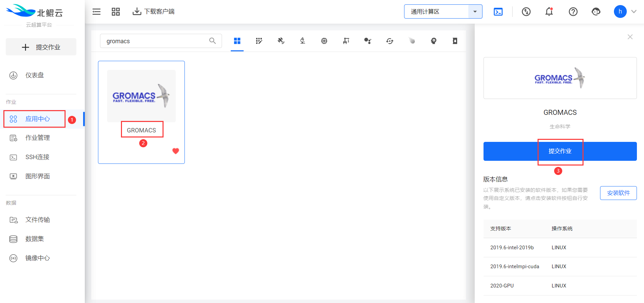The image size is (644, 303).
Task: Select version 2019.6-intelmpi-cuda row
Action: coord(560,267)
